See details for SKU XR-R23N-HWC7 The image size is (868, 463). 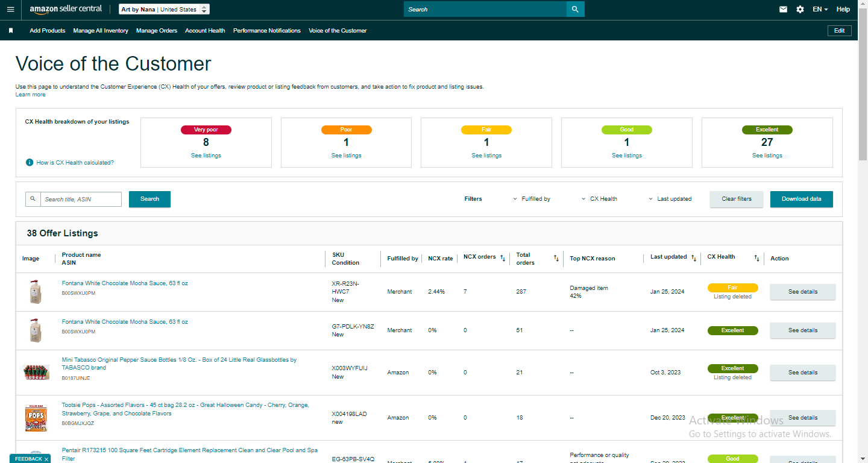point(803,292)
